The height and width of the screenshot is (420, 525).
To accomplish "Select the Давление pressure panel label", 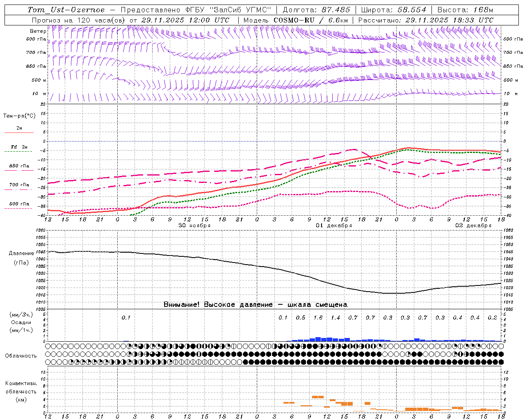I will (x=21, y=253).
